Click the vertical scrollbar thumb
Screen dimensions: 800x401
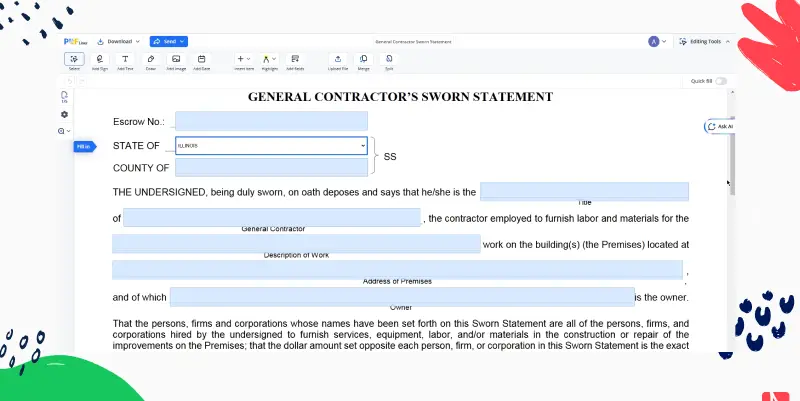[x=732, y=156]
